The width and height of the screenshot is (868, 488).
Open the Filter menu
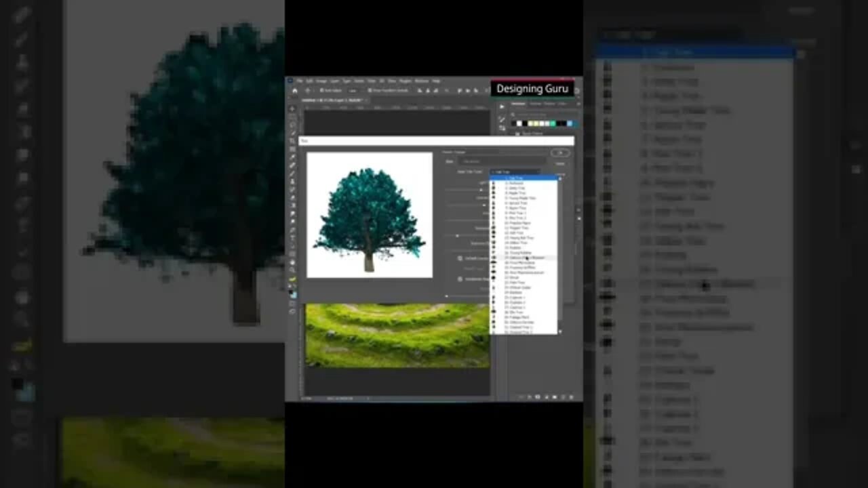coord(371,81)
